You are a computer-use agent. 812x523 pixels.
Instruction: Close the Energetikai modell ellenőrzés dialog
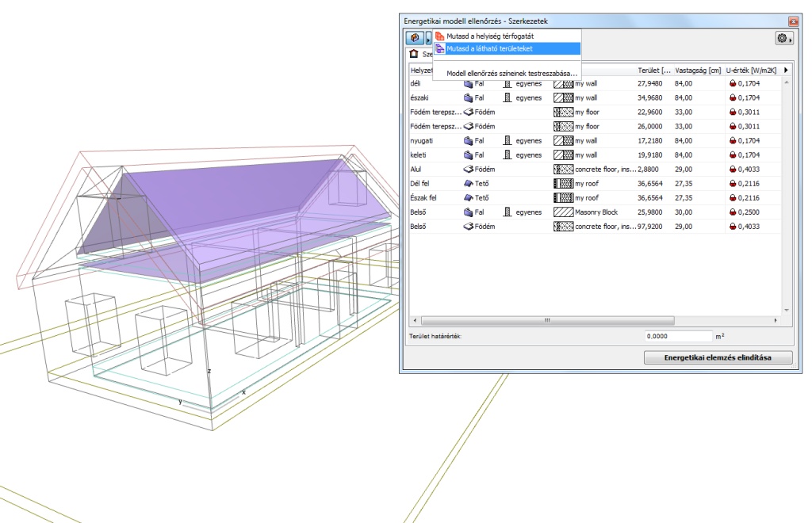(x=793, y=21)
